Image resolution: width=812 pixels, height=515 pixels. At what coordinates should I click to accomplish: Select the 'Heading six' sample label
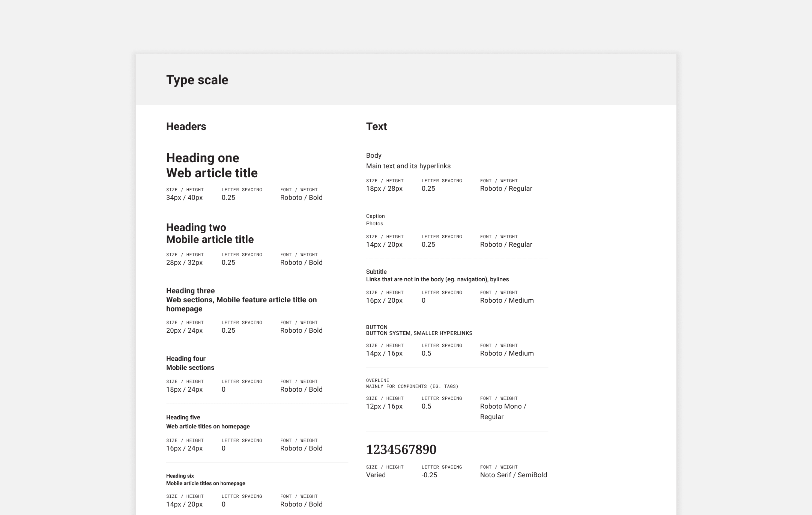[x=180, y=476]
